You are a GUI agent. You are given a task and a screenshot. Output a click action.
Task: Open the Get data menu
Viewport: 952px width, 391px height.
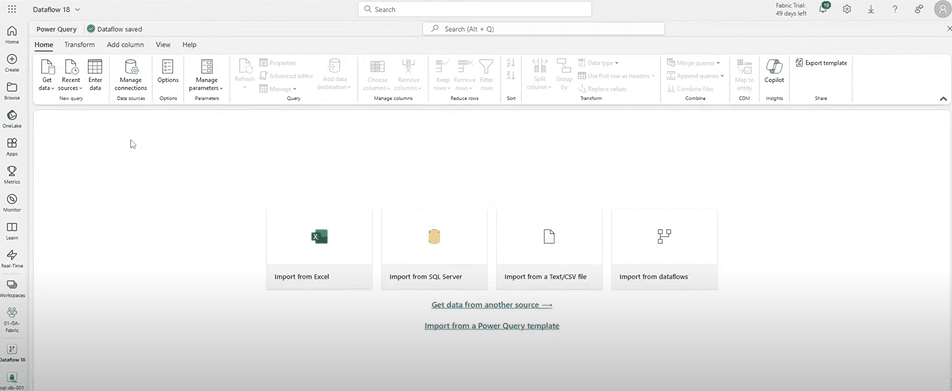pyautogui.click(x=47, y=75)
